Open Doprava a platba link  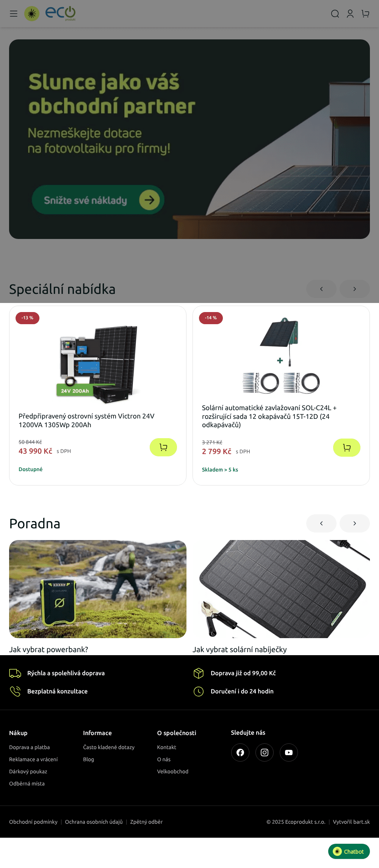coord(30,747)
